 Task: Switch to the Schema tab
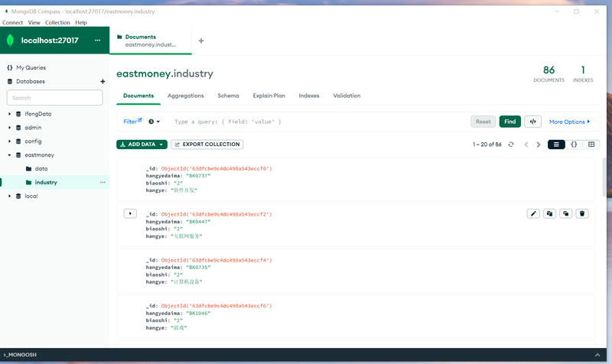(228, 96)
